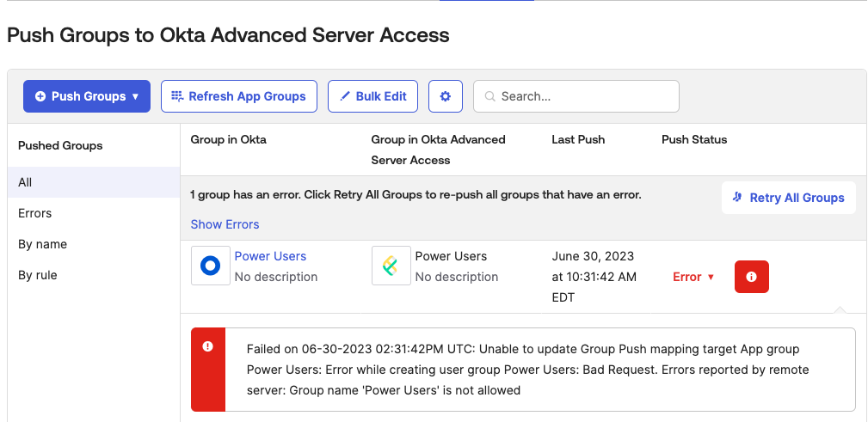Screen dimensions: 868x422
Task: Click the red info icon button
Action: coord(751,277)
